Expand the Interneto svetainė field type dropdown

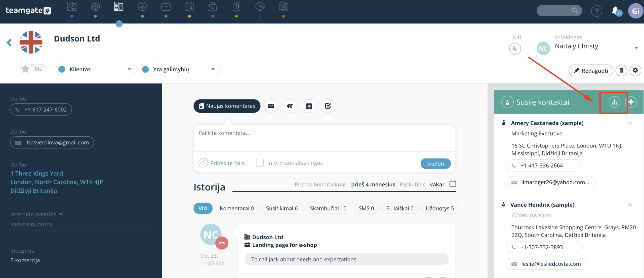pyautogui.click(x=61, y=214)
